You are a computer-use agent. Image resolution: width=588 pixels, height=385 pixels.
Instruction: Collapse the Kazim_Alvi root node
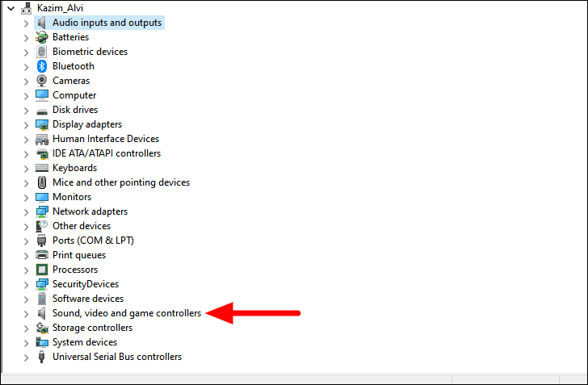[10, 8]
